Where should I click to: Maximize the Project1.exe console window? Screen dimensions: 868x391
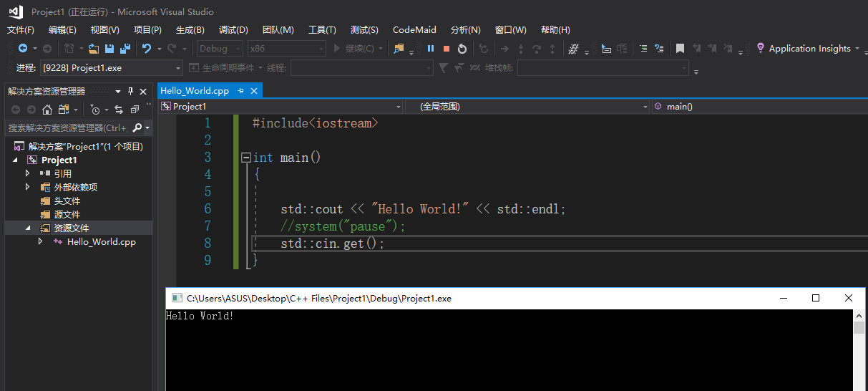pos(815,298)
